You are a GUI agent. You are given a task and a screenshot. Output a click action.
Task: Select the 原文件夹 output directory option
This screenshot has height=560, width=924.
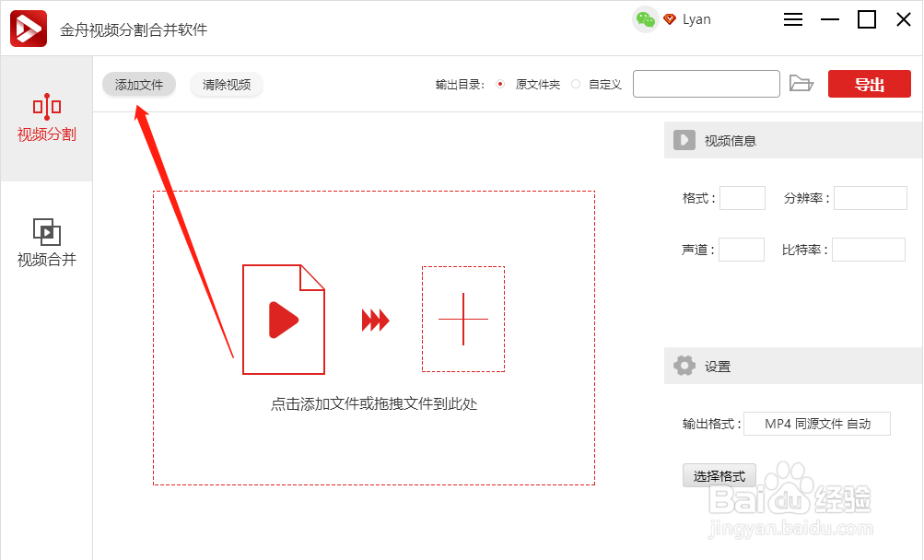pos(500,83)
